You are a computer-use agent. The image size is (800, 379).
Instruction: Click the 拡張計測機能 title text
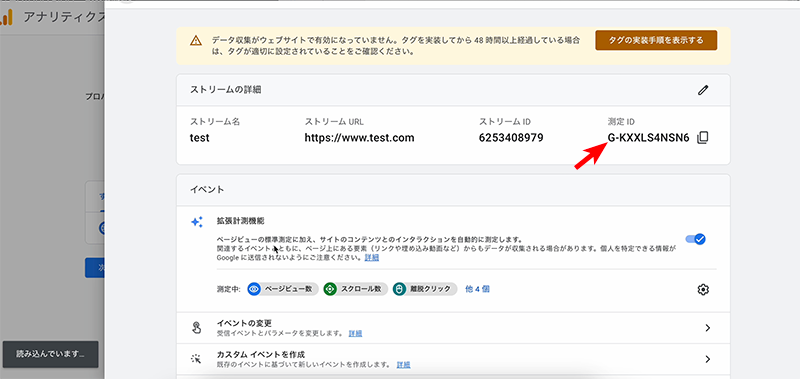(x=240, y=221)
